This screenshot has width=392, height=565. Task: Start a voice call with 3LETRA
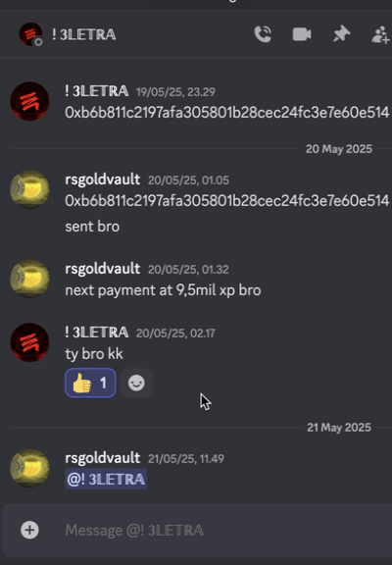tap(263, 34)
